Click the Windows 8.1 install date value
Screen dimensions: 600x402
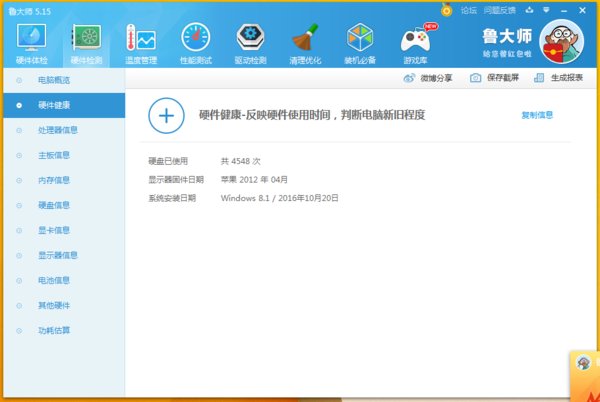pos(279,198)
